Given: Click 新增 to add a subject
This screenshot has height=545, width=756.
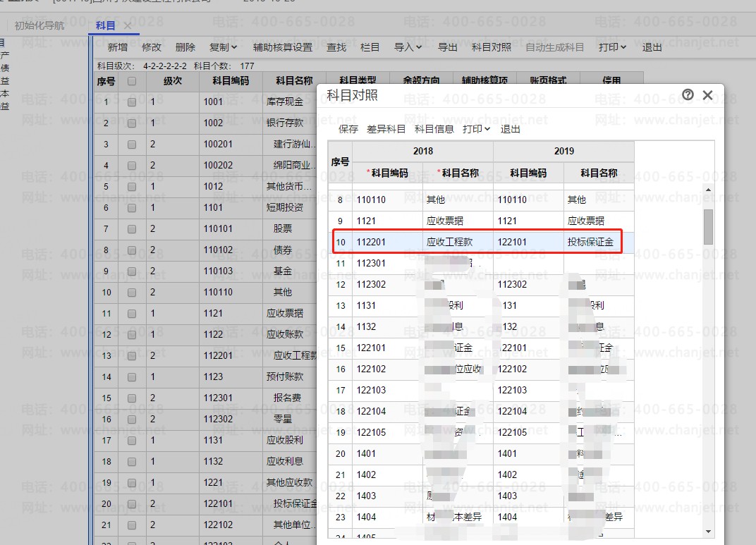Looking at the screenshot, I should tap(118, 47).
